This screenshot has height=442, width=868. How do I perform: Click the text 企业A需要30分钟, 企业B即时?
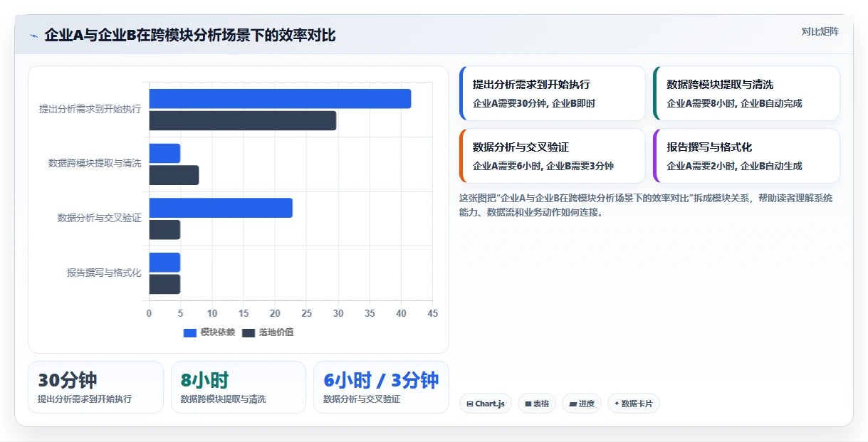(x=533, y=103)
